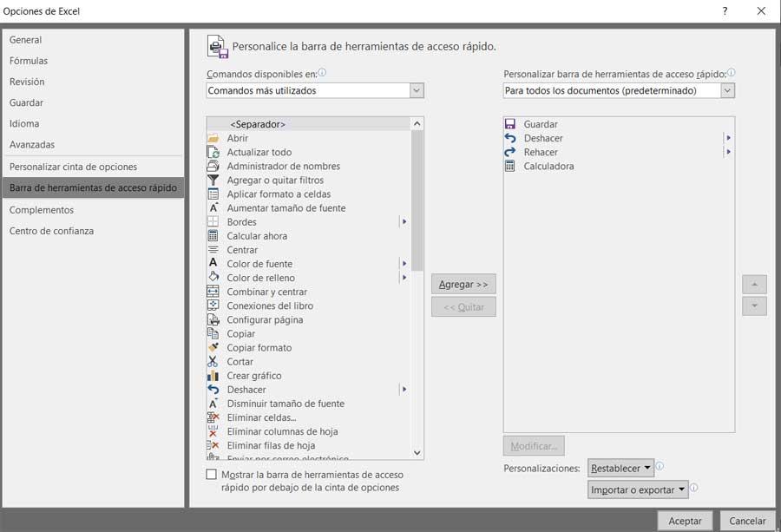Screen dimensions: 781x532
Task: Expand Rehacer arrow in quick access list
Action: pos(728,152)
